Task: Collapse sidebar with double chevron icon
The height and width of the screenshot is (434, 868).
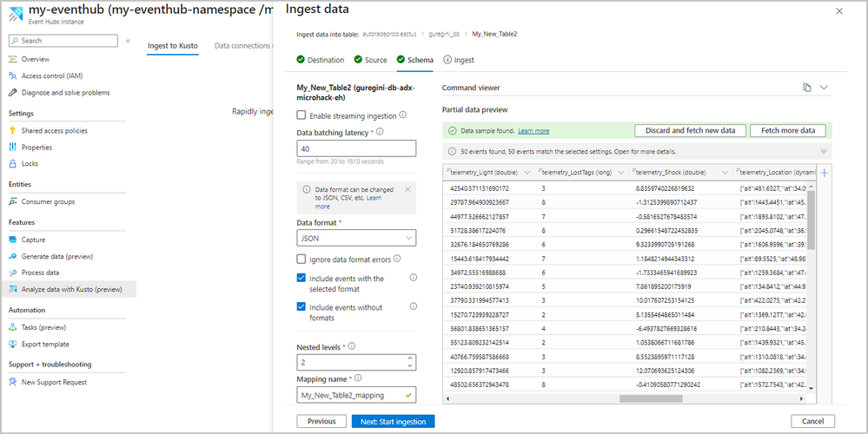Action: pos(128,41)
